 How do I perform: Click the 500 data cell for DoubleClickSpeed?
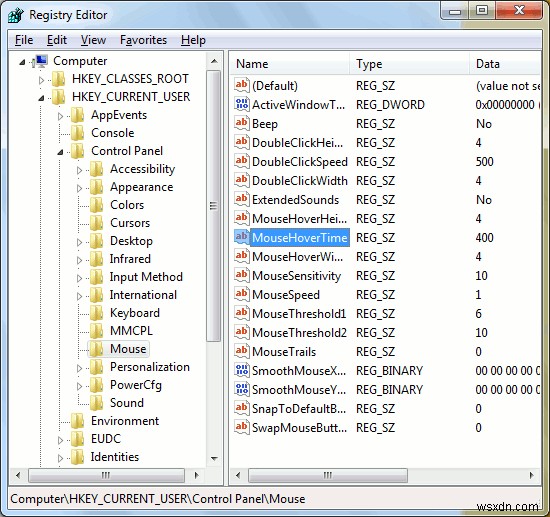pos(484,162)
